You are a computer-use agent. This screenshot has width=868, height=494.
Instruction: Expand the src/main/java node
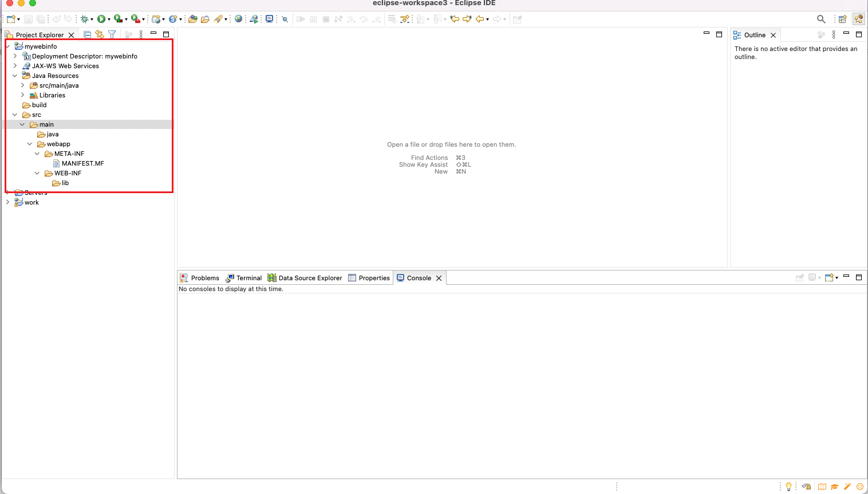22,85
